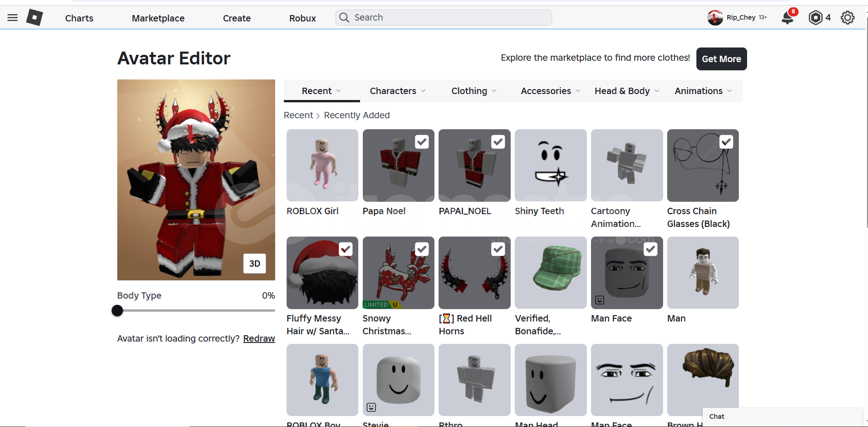
Task: Click the Recently Added breadcrumb
Action: (x=357, y=115)
